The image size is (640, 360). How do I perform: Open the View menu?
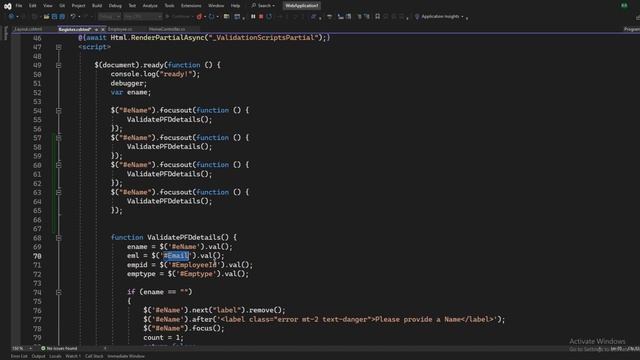(x=48, y=6)
